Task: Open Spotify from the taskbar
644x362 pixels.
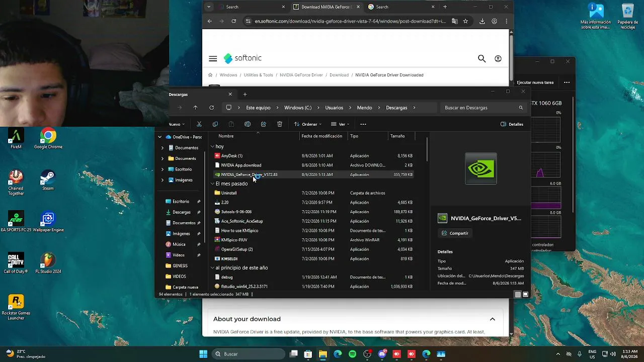Action: click(x=352, y=354)
